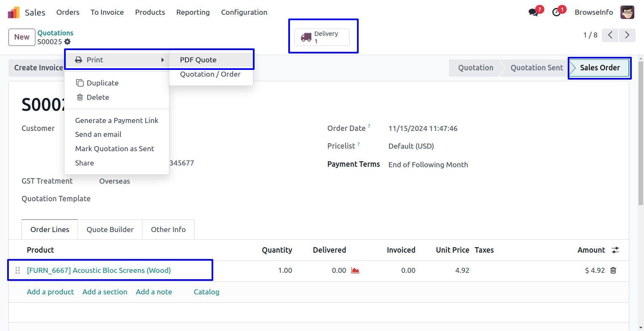
Task: Click the vertical page scrollbar
Action: 641,133
